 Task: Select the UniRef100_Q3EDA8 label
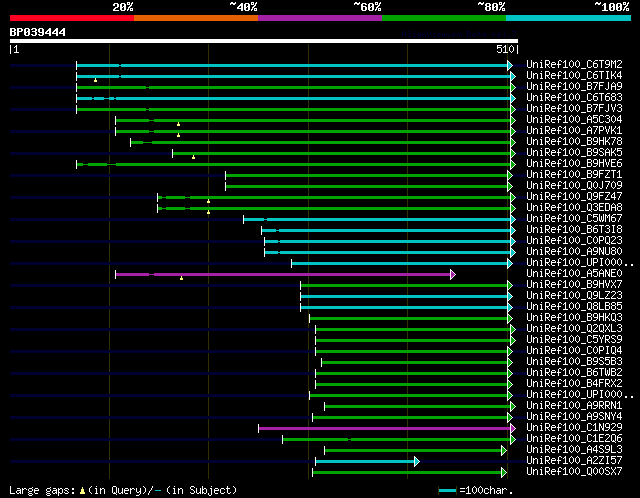[574, 208]
